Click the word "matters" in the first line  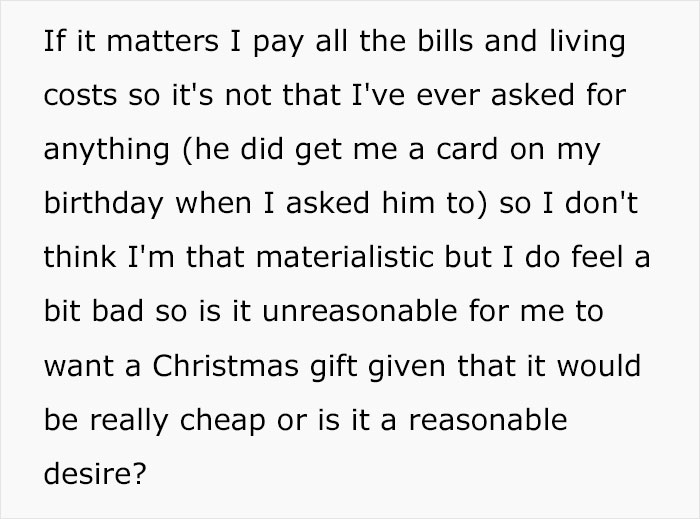[x=162, y=41]
